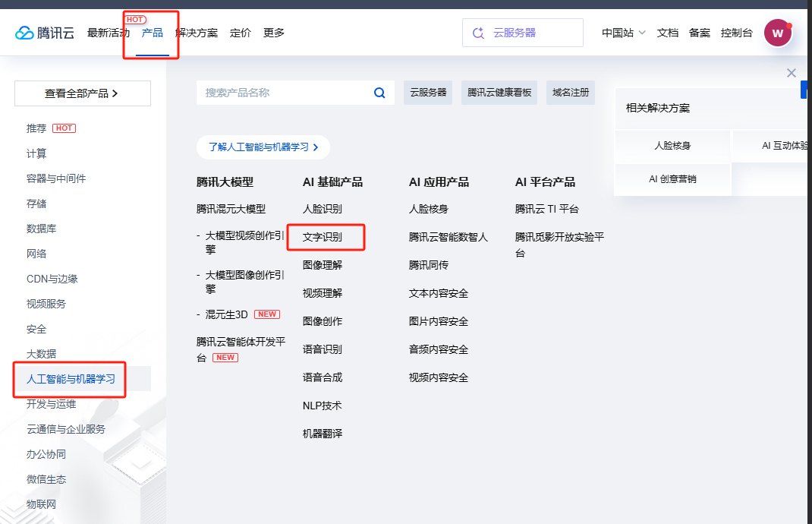812x524 pixels.
Task: Click the 云服务器 quick tag
Action: 428,92
